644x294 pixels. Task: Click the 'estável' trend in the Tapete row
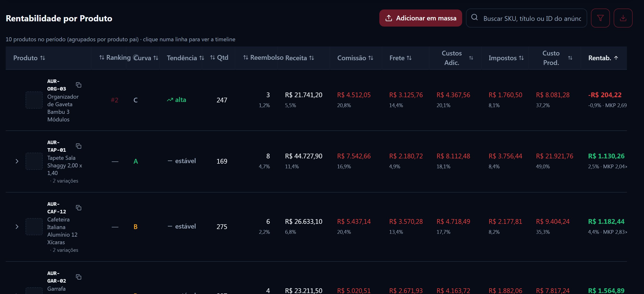[x=182, y=161]
